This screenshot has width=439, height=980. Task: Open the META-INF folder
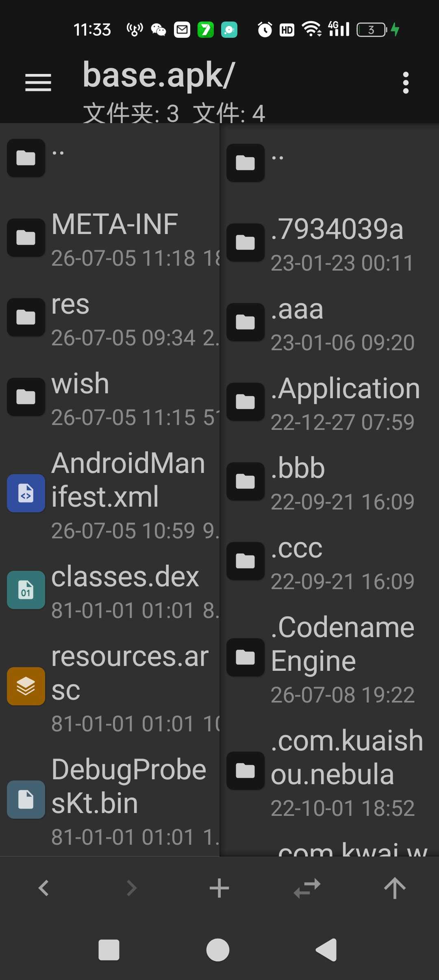click(x=110, y=239)
